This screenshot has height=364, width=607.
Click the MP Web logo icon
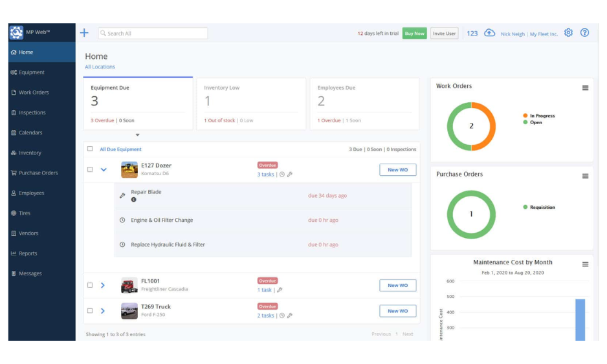(16, 32)
